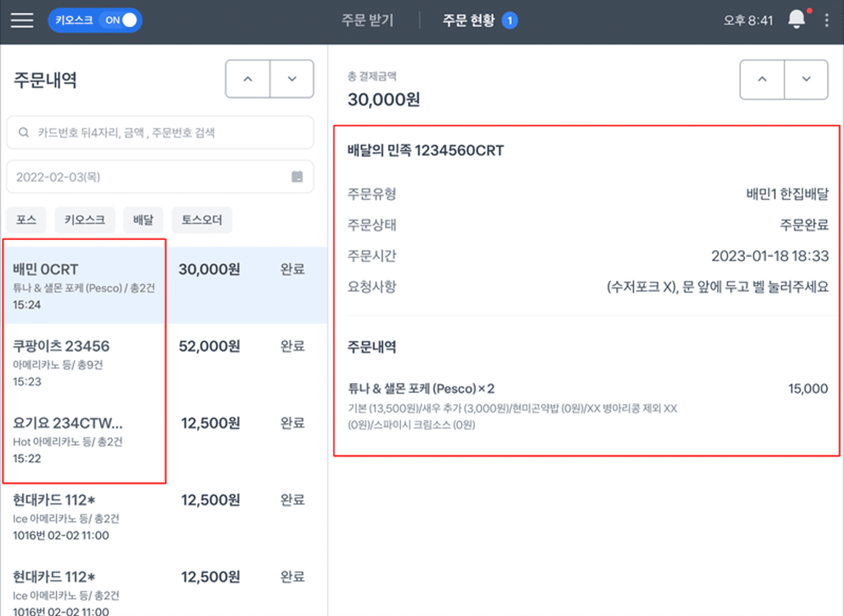Switch to the 주문 받기 tab
844x616 pixels.
point(367,20)
